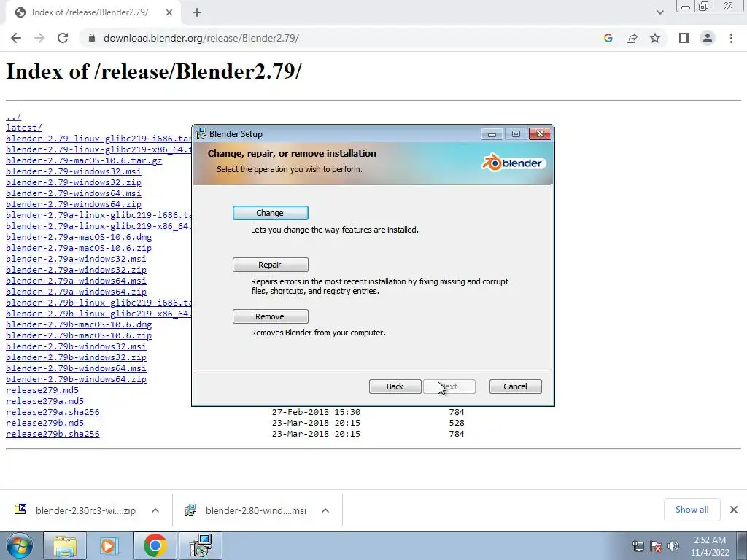The width and height of the screenshot is (747, 560).
Task: Download blender-2.79a-windows32.msi
Action: point(76,259)
